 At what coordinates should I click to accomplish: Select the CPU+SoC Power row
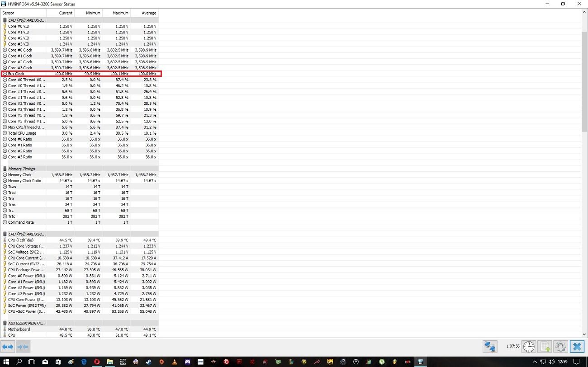[x=79, y=311]
